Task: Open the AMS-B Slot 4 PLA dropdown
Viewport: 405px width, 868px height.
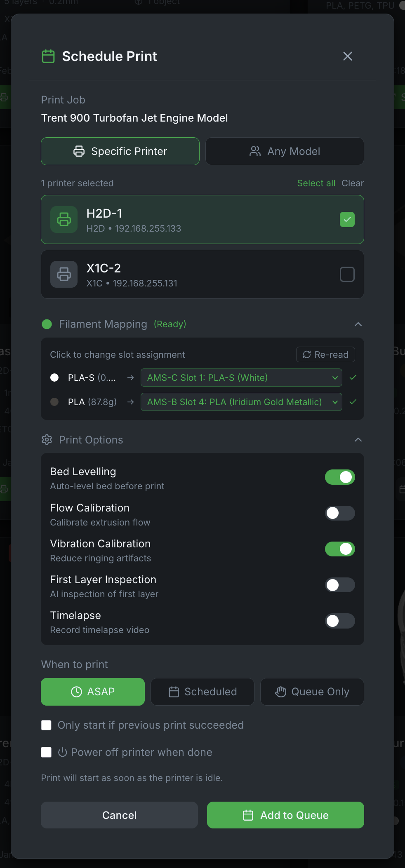Action: point(241,402)
